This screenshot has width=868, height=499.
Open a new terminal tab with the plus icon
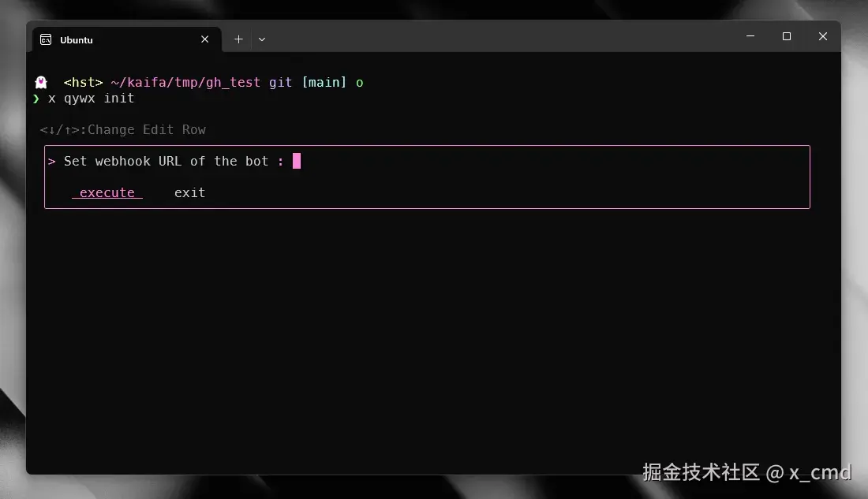pos(238,39)
